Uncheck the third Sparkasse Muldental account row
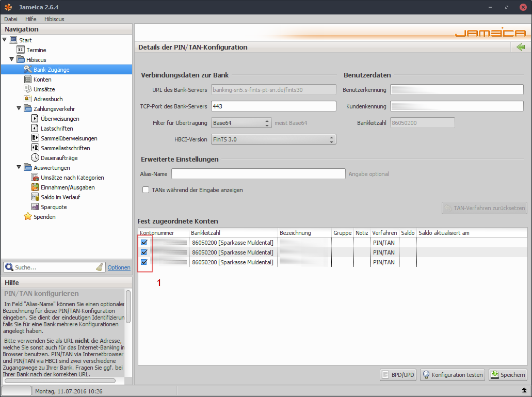This screenshot has width=532, height=397. click(x=144, y=262)
